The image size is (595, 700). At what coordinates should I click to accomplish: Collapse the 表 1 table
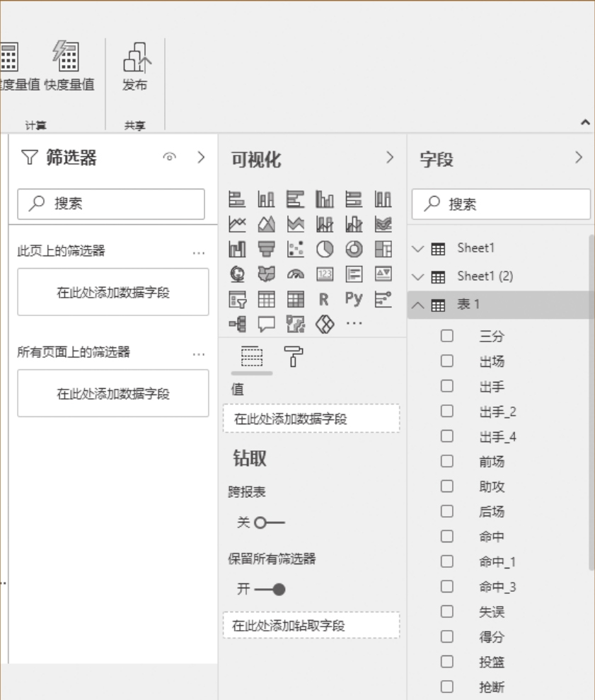[418, 305]
